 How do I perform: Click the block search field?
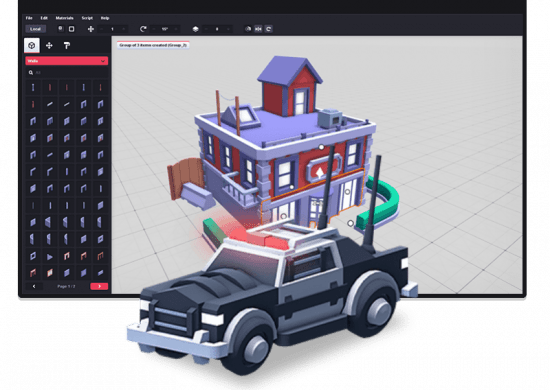coord(67,72)
